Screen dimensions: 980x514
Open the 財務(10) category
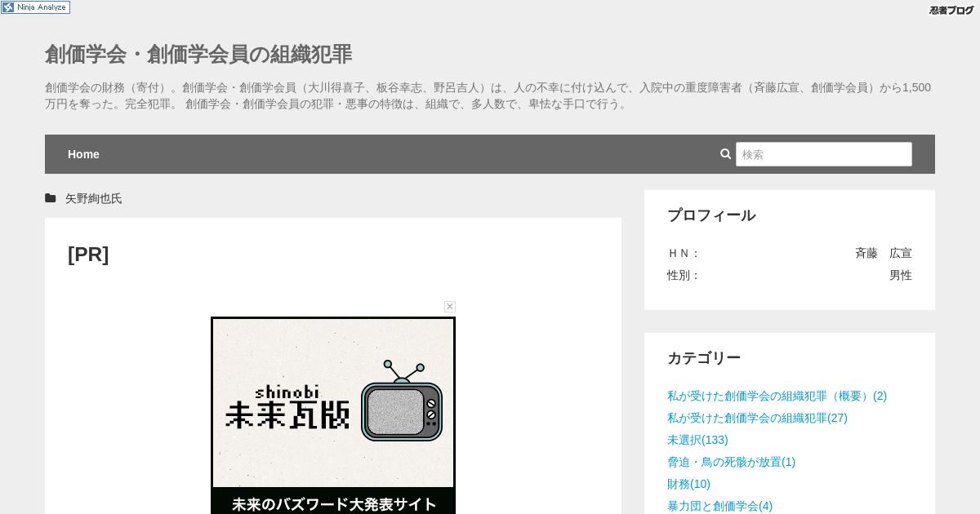(688, 484)
